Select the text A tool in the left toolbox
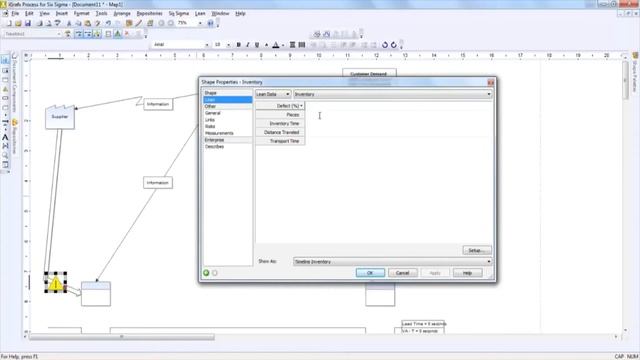 click(x=5, y=137)
